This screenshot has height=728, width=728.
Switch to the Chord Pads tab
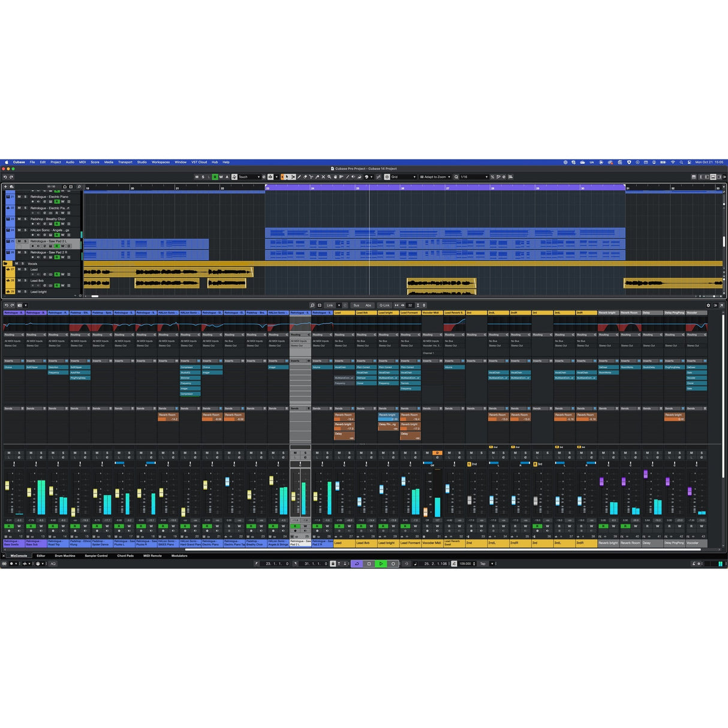[x=125, y=556]
